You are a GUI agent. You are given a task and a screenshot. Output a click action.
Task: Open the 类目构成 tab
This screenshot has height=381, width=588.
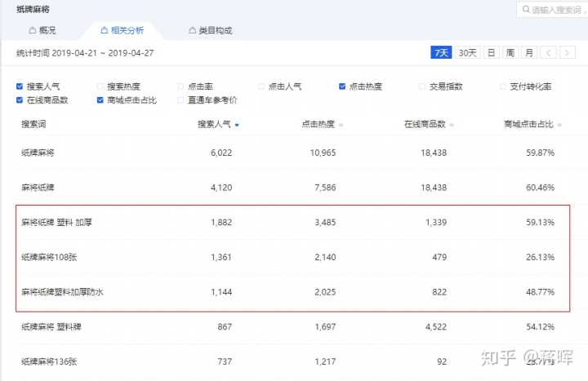click(x=211, y=31)
